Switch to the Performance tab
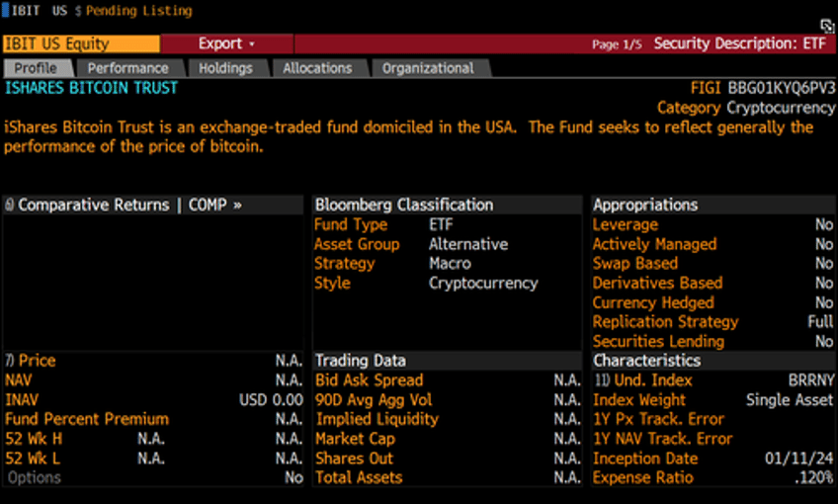This screenshot has width=838, height=504. tap(129, 68)
